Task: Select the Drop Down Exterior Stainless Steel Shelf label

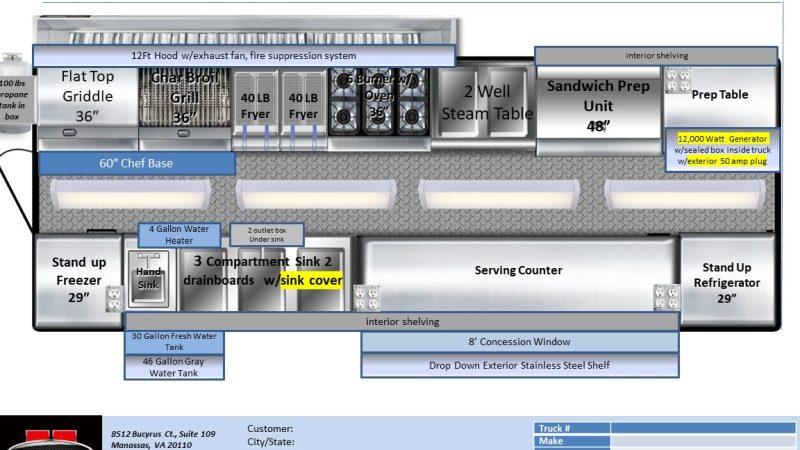Action: click(520, 365)
